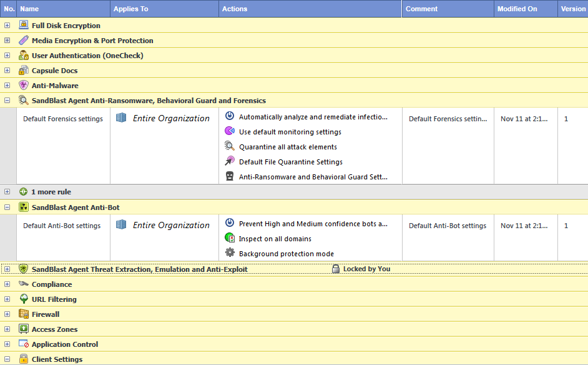Collapse SandBlast Agent Anti-Bot section
This screenshot has height=365, width=588.
point(7,207)
